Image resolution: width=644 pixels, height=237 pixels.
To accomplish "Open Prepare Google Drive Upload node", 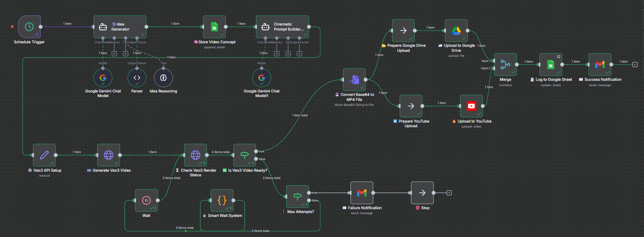I will point(404,31).
